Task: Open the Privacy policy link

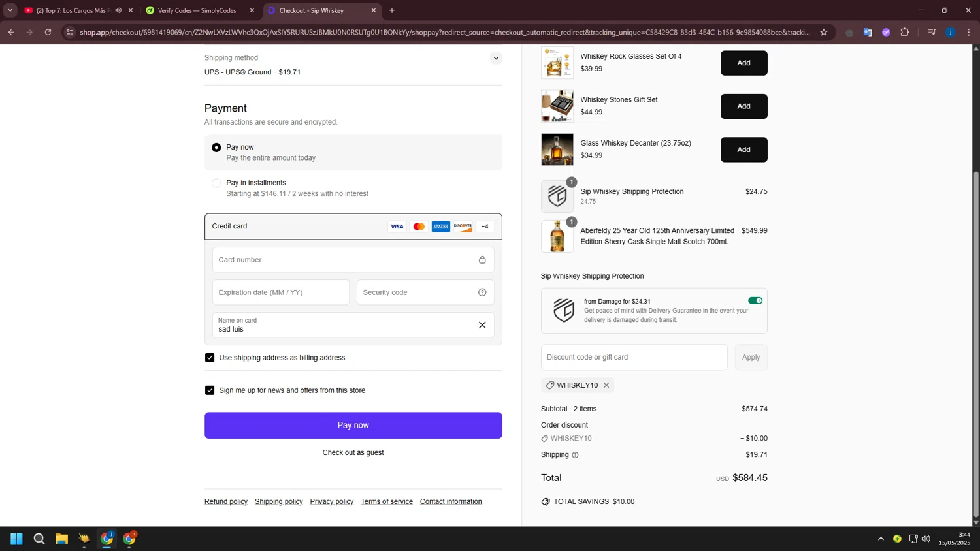Action: (x=332, y=501)
